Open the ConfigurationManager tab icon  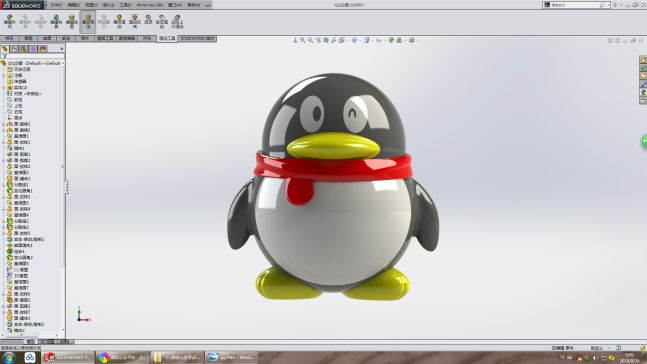(x=24, y=49)
